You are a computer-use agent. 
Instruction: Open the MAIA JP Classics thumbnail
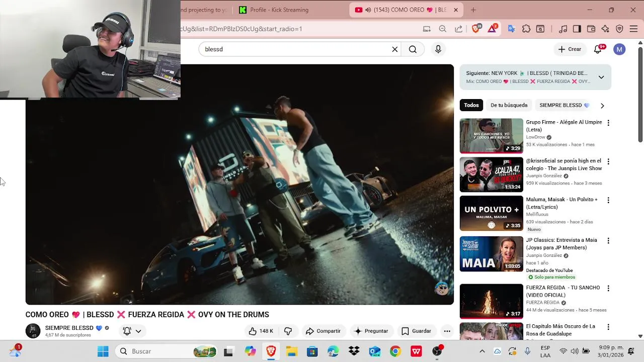pos(492,254)
